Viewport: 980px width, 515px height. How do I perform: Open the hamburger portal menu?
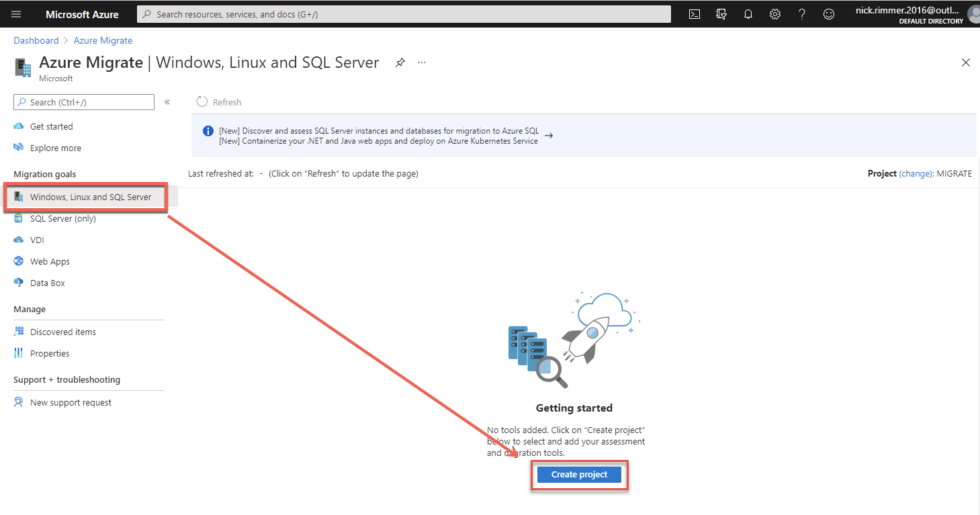16,14
